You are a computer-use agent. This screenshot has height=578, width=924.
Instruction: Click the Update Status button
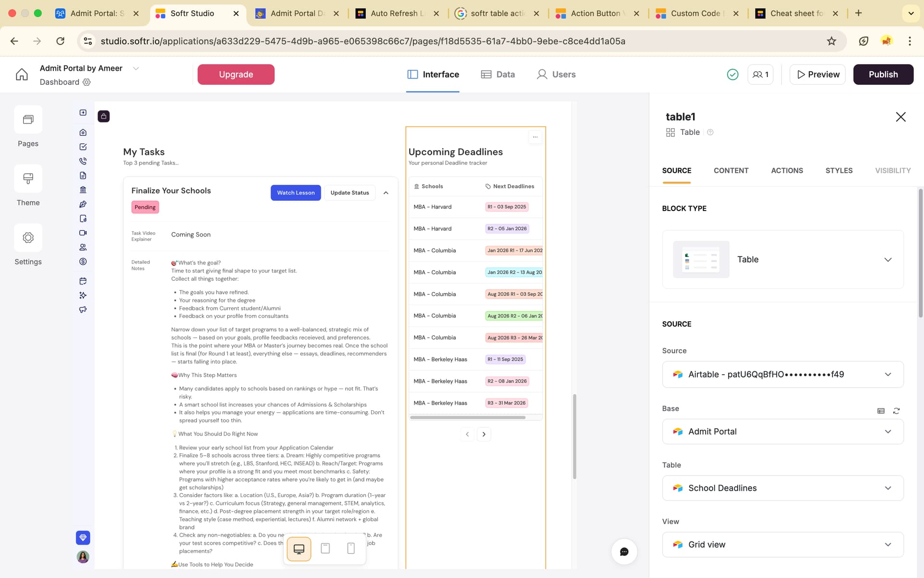pyautogui.click(x=349, y=193)
